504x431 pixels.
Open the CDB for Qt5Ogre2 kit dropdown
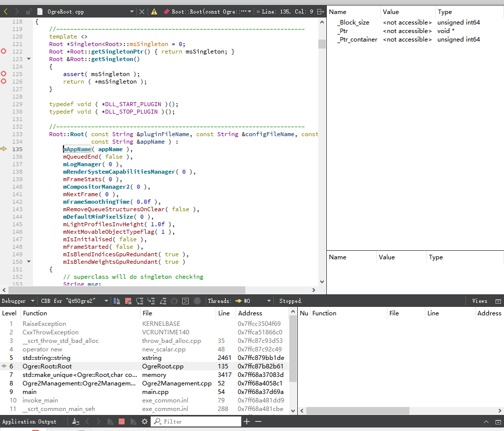[75, 301]
